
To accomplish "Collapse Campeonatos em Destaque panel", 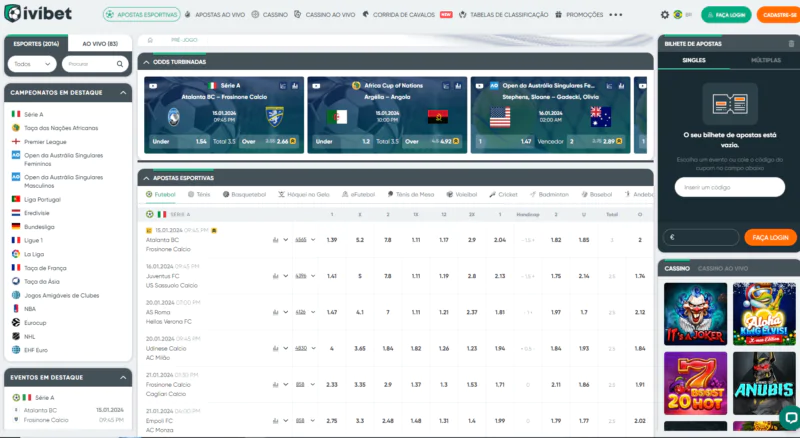I will click(123, 92).
